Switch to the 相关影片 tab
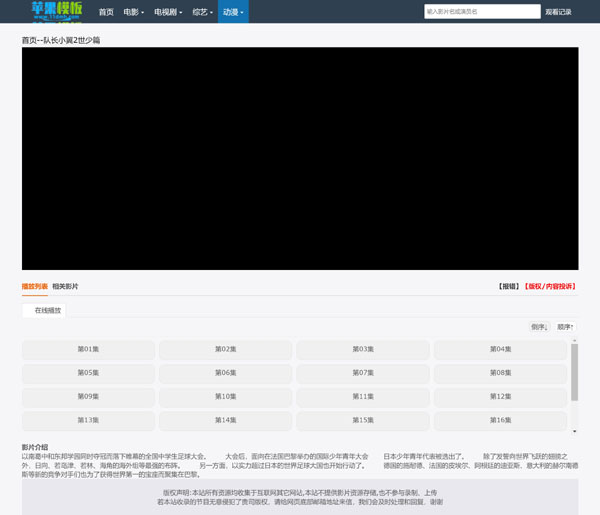The width and height of the screenshot is (600, 515). [x=65, y=287]
